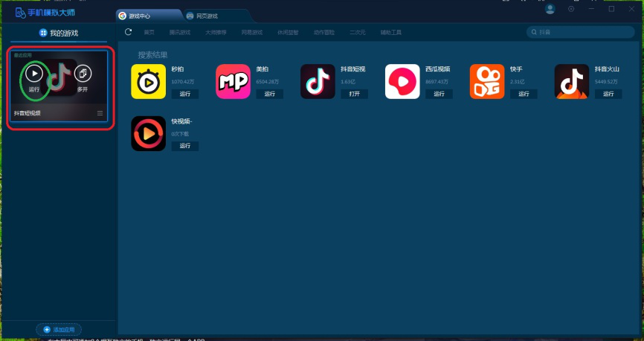The image size is (644, 341).
Task: Open the settings icon in the title bar
Action: (x=571, y=9)
